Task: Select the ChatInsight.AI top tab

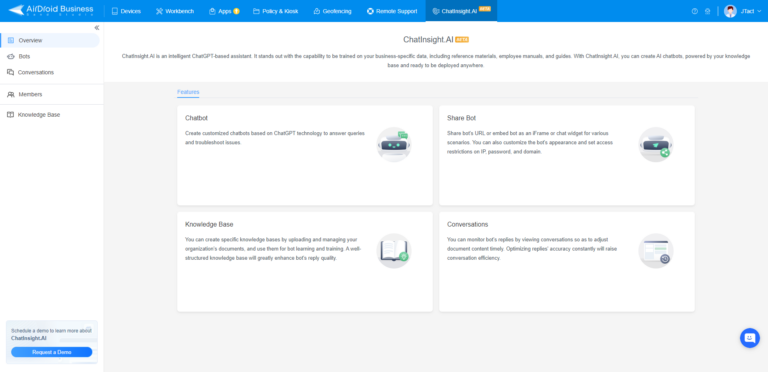Action: click(461, 11)
